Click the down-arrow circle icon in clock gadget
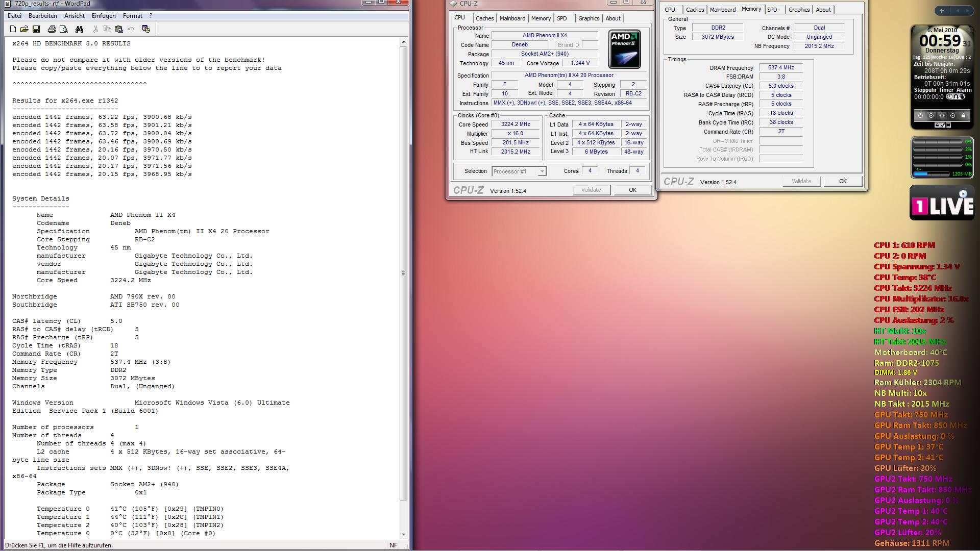This screenshot has height=551, width=980. (952, 116)
